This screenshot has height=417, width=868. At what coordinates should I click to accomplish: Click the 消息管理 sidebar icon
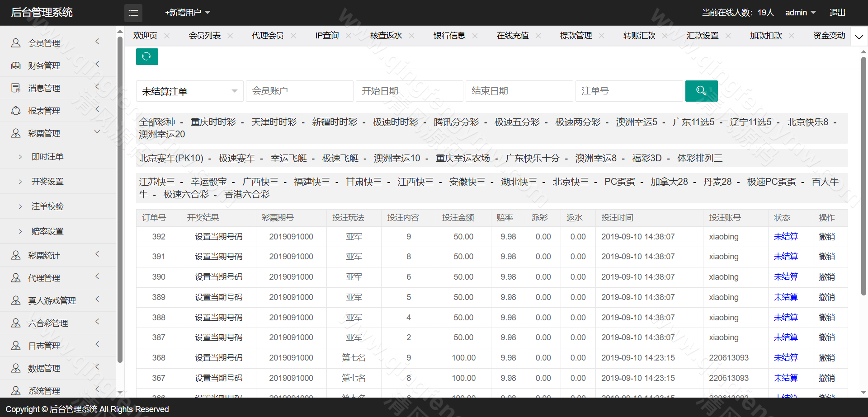pos(16,88)
